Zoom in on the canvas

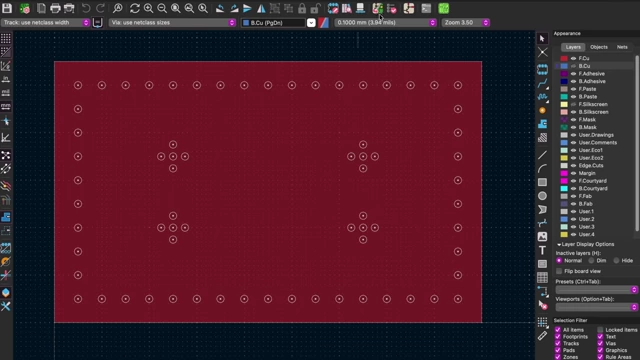tap(148, 8)
